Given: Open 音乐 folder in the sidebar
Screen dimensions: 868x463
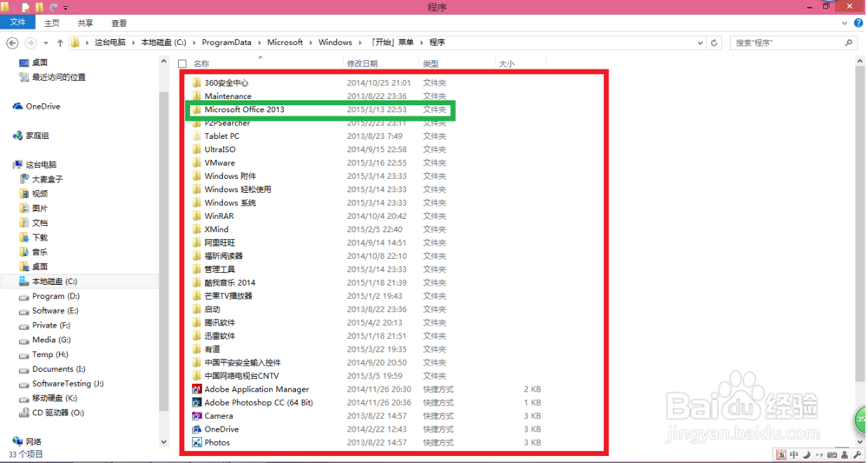Looking at the screenshot, I should click(x=34, y=252).
